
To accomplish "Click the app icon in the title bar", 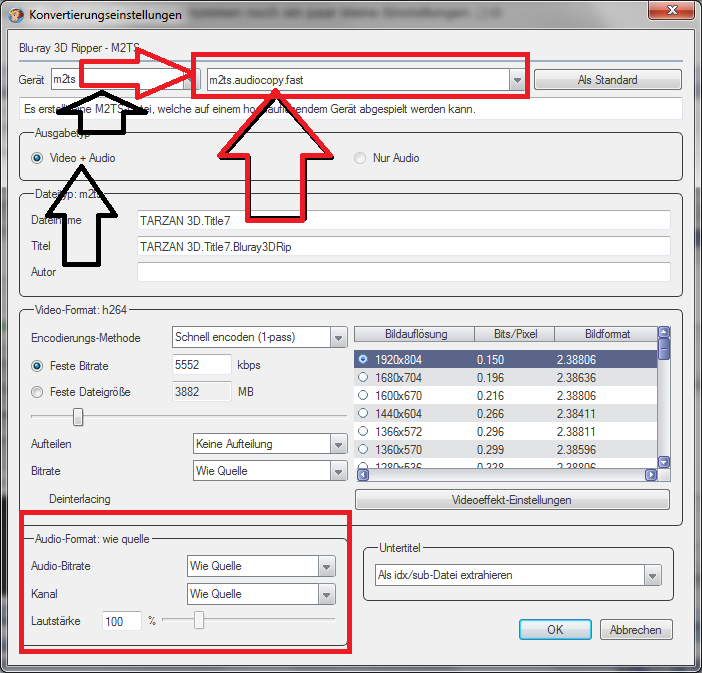I will coord(16,15).
